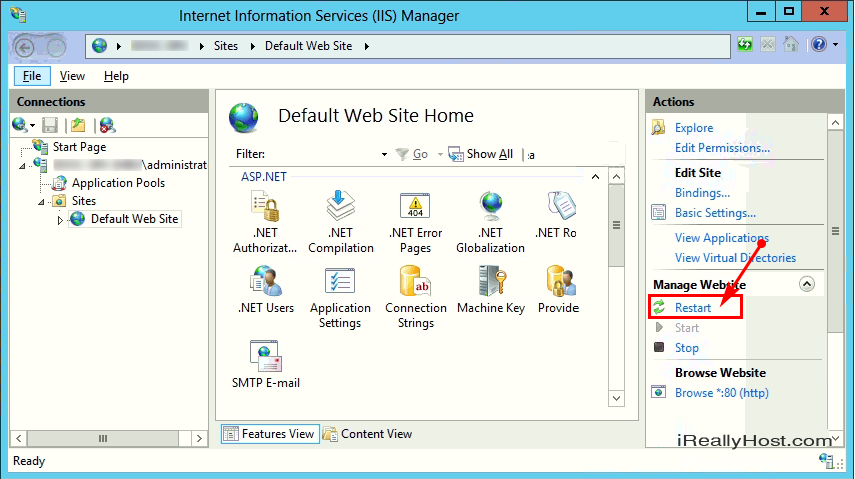Browse *:80 (http) link
Screen dimensions: 855x479
pos(721,393)
